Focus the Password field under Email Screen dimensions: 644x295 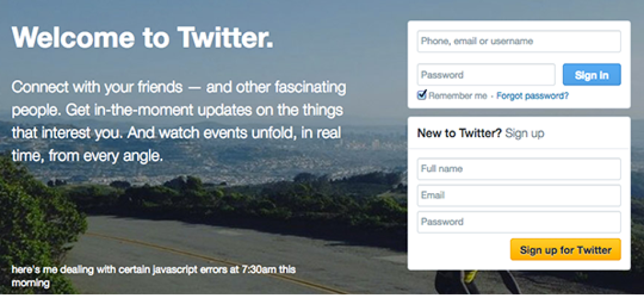(x=519, y=222)
